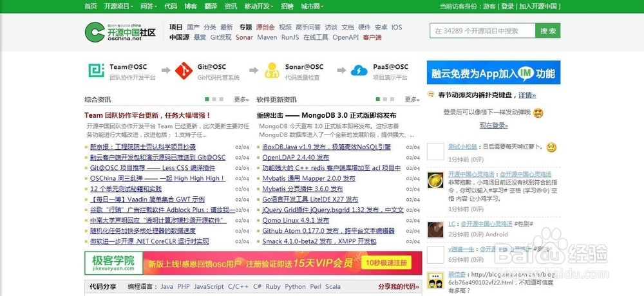Viewport: 644px width, 296px height.
Task: Select Ruby under 代码分享 languages
Action: click(x=273, y=286)
